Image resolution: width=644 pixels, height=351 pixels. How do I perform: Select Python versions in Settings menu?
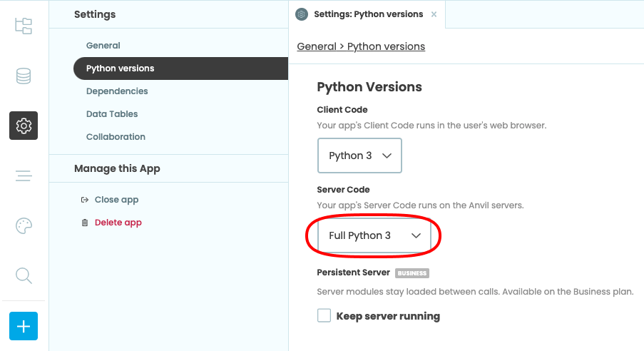coord(180,68)
